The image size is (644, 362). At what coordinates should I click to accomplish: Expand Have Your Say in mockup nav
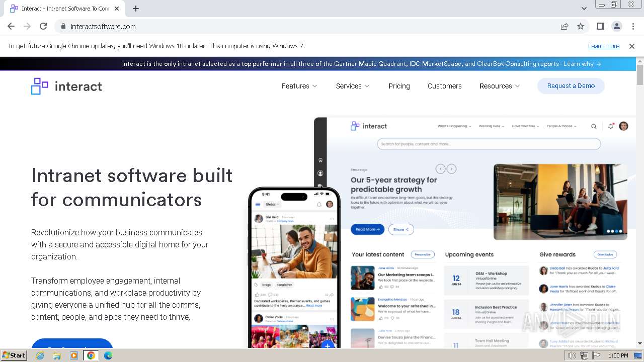click(x=525, y=126)
